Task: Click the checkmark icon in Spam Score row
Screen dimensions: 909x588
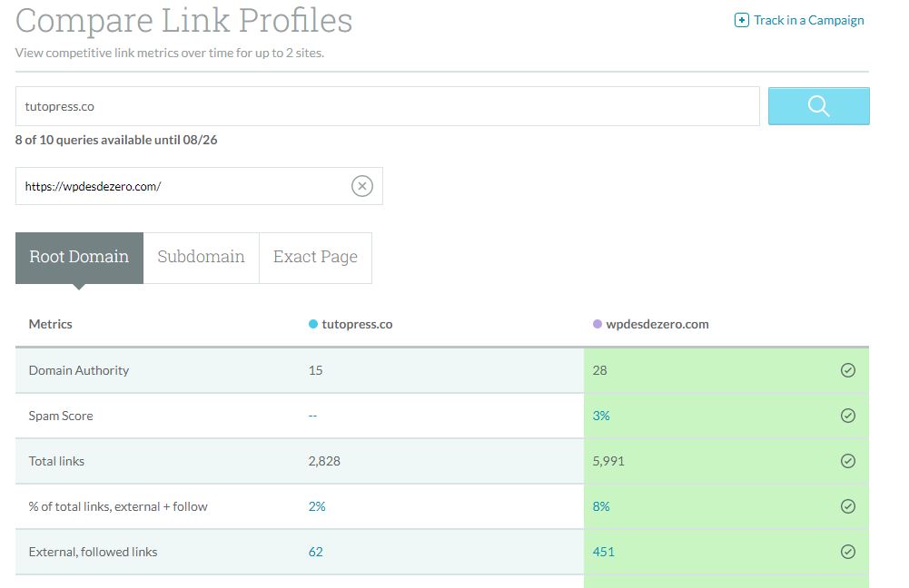Action: [848, 416]
